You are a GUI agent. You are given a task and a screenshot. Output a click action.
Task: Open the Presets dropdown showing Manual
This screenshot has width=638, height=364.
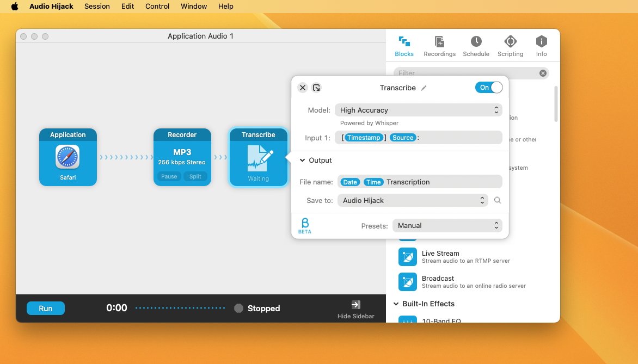pos(447,225)
